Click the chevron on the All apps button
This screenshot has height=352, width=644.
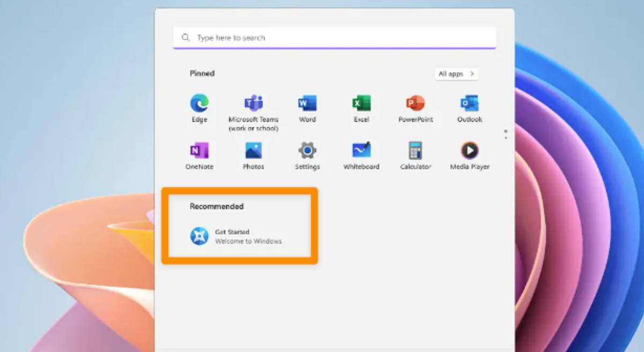point(472,74)
